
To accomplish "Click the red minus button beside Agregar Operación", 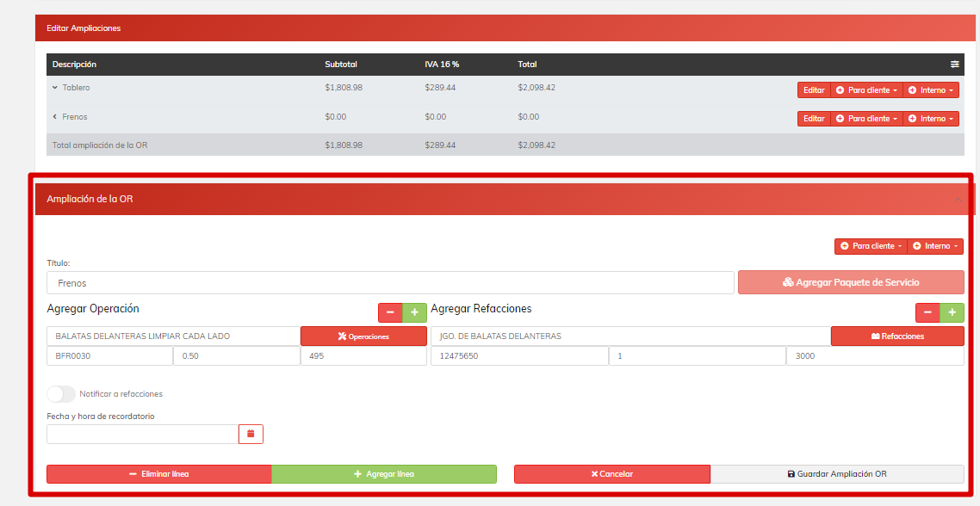I will click(x=390, y=312).
